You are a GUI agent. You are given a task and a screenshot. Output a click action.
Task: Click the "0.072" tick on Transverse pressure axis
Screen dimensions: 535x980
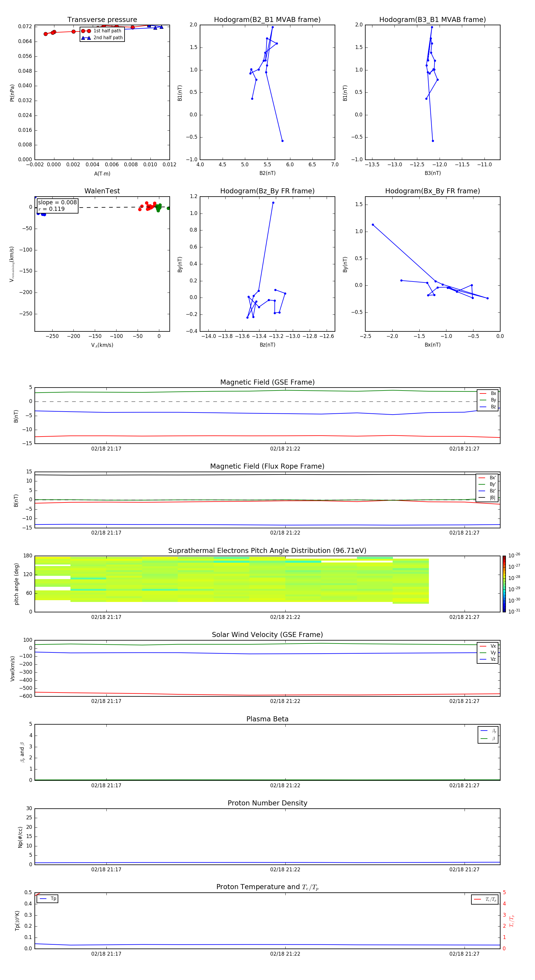click(25, 27)
